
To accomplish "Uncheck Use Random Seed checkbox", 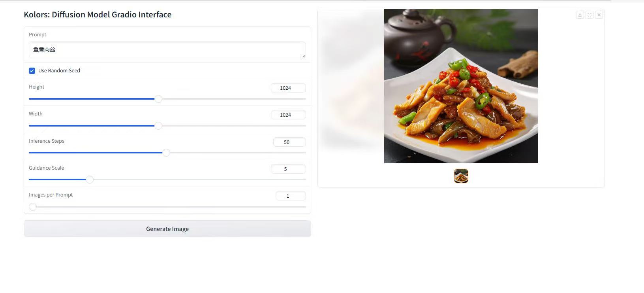I will [32, 71].
